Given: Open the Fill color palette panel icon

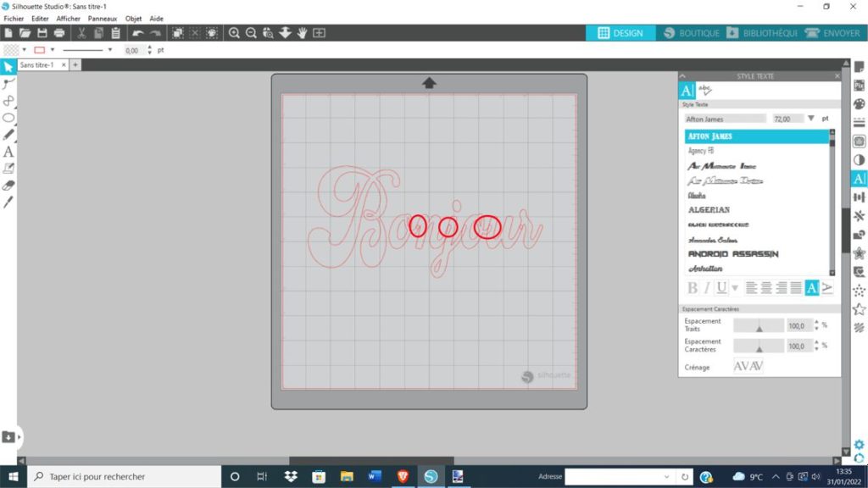Looking at the screenshot, I should click(860, 104).
